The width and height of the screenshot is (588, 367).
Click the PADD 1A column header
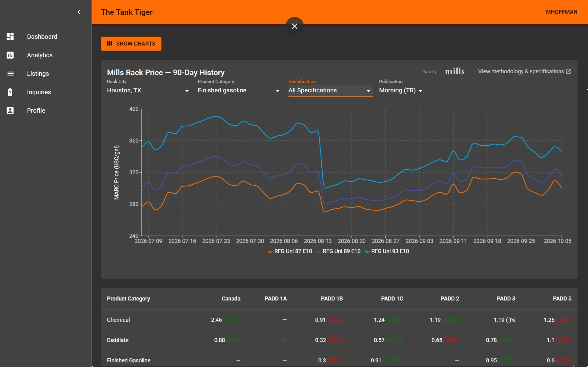(x=276, y=299)
